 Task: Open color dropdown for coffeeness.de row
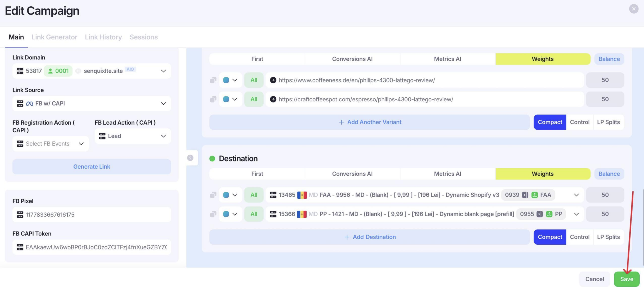(x=230, y=80)
